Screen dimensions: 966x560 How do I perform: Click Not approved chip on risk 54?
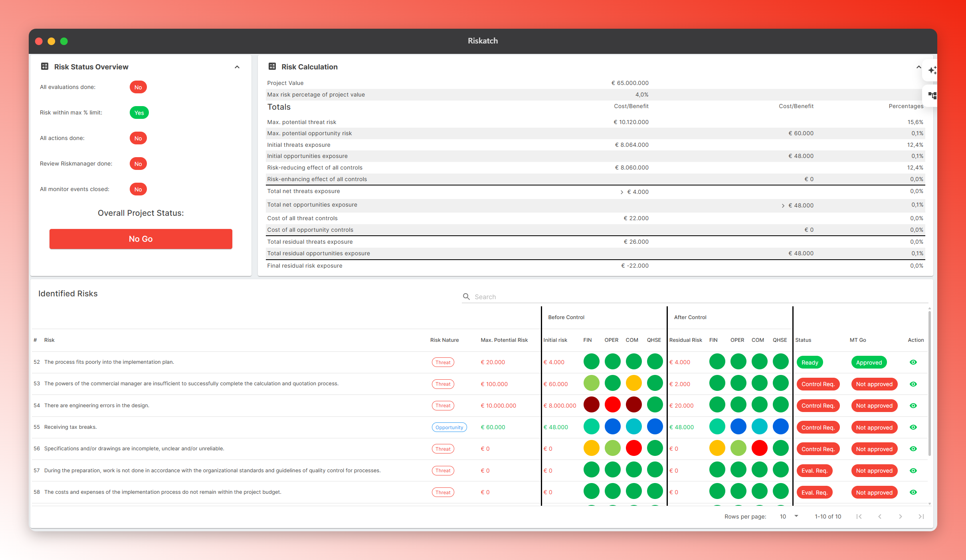click(874, 406)
